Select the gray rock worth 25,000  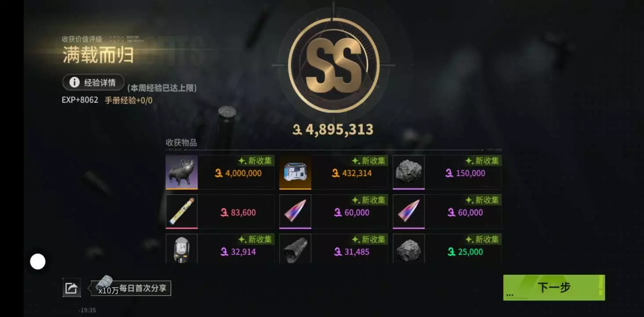point(409,248)
